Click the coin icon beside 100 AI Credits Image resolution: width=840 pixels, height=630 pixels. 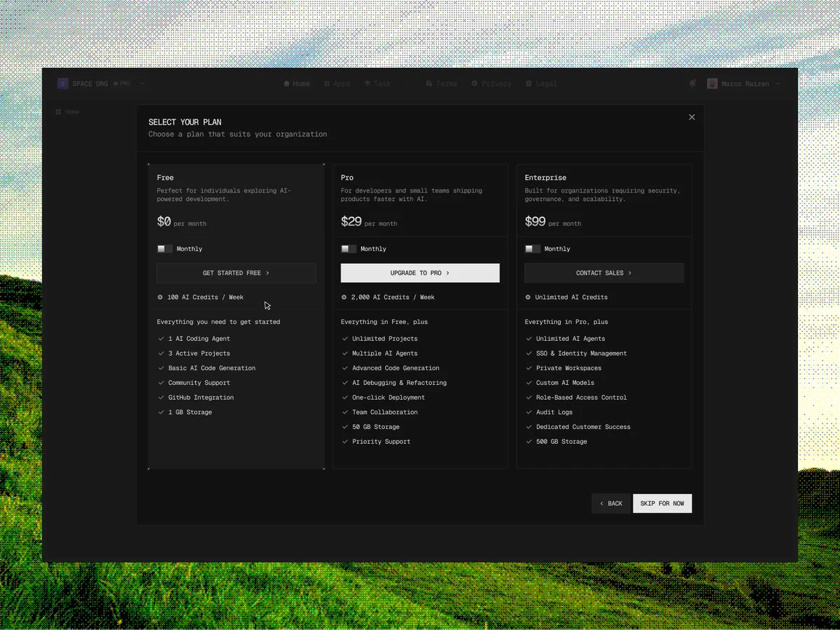tap(160, 297)
